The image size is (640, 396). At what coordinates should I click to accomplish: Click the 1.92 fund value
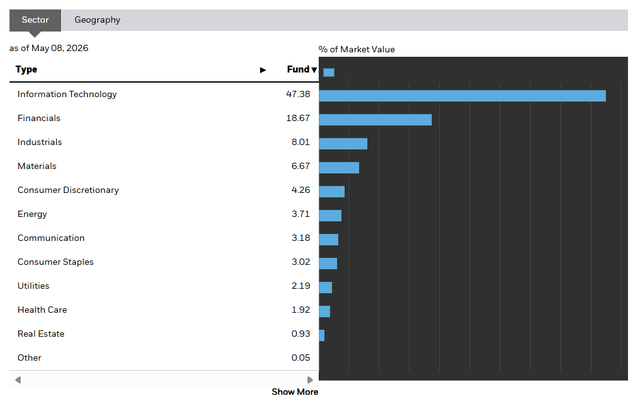(x=300, y=310)
